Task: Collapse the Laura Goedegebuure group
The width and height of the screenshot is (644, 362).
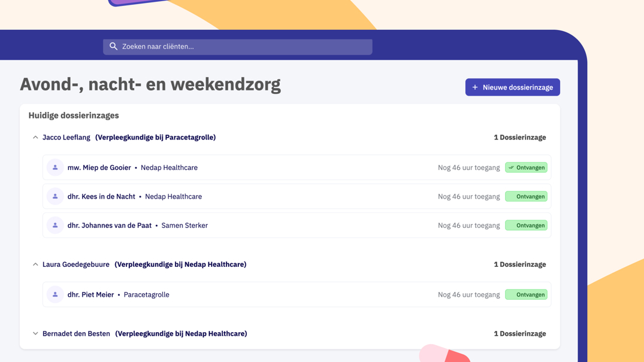Action: click(35, 264)
